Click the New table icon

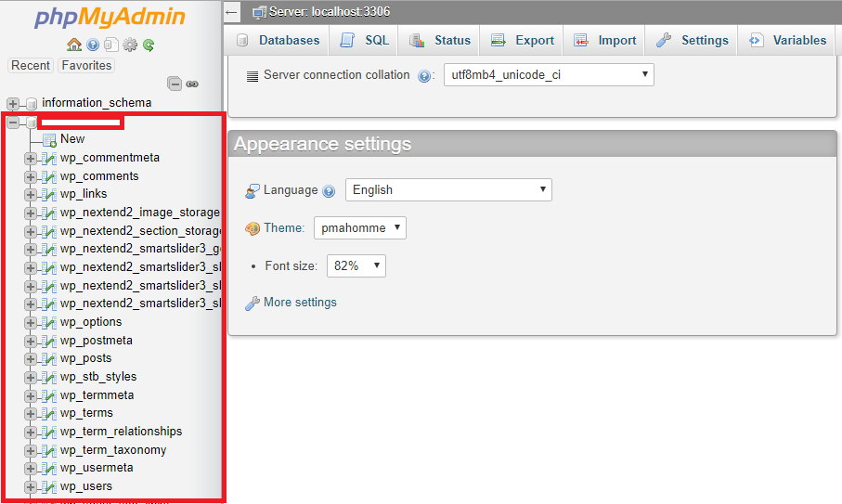click(x=49, y=140)
